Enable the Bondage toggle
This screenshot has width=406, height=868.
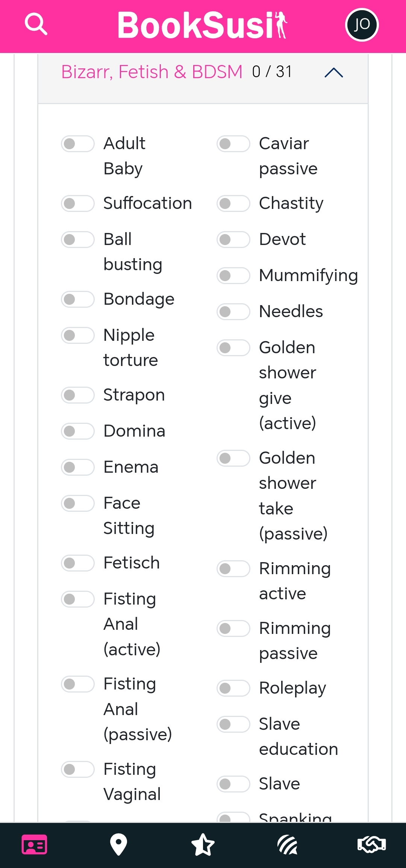pyautogui.click(x=78, y=299)
